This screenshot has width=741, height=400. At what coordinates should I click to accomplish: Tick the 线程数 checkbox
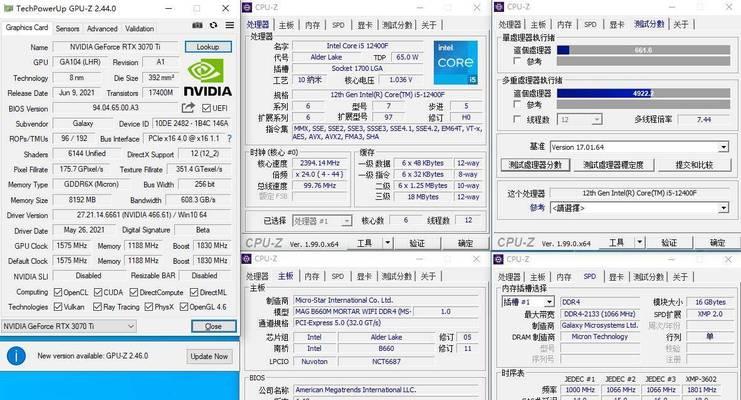[x=517, y=119]
